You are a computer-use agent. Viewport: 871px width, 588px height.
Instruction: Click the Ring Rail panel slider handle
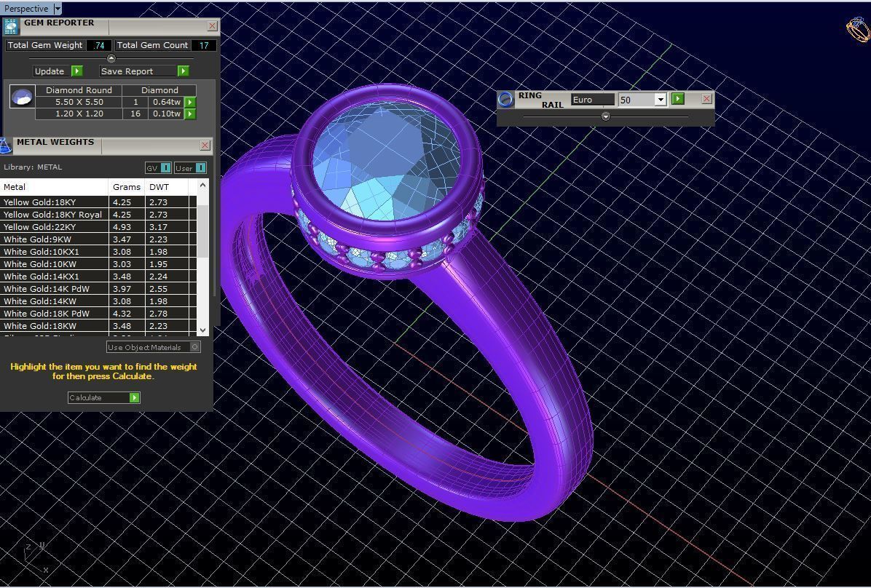click(606, 116)
